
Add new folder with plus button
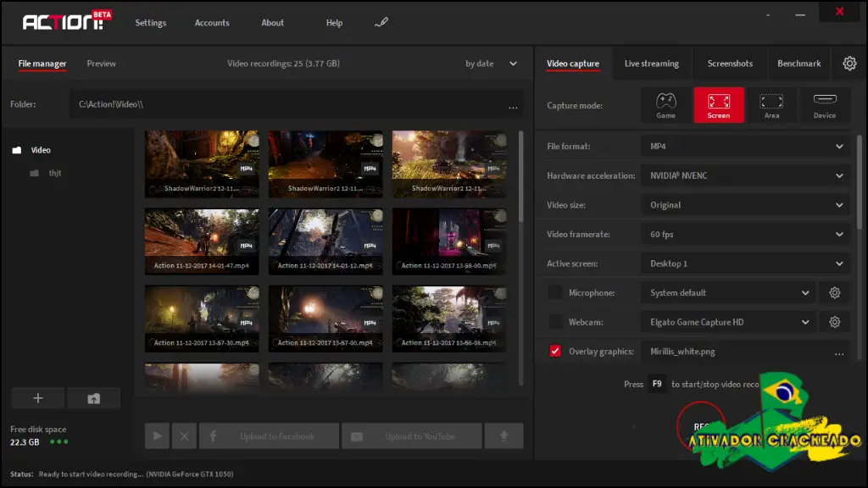[x=37, y=398]
